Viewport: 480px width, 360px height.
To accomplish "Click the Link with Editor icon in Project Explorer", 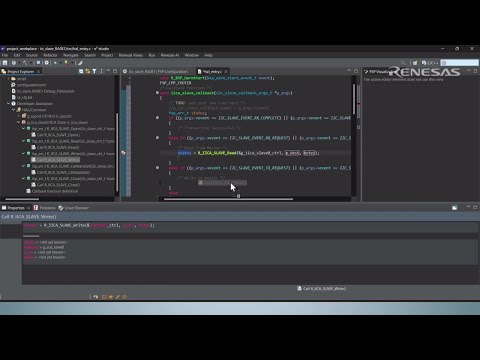I will pyautogui.click(x=88, y=71).
